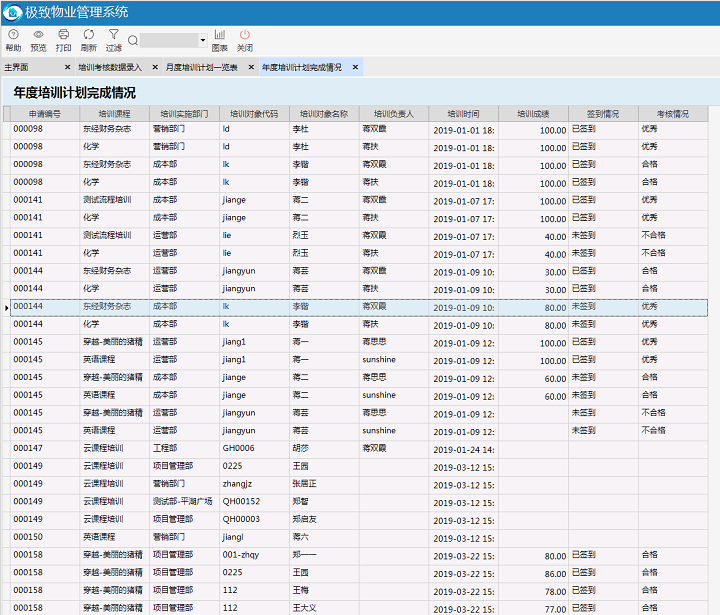Click the 培训时间 column header
The image size is (720, 615).
coord(463,114)
